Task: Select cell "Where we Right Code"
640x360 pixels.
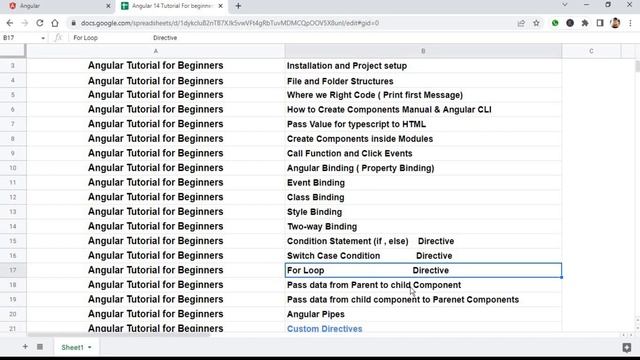Action: pos(423,95)
